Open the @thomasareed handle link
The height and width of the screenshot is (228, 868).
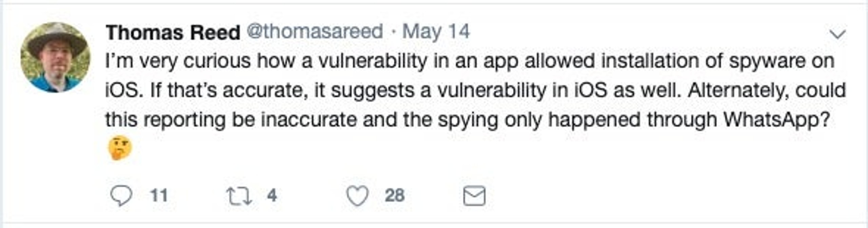coord(315,32)
